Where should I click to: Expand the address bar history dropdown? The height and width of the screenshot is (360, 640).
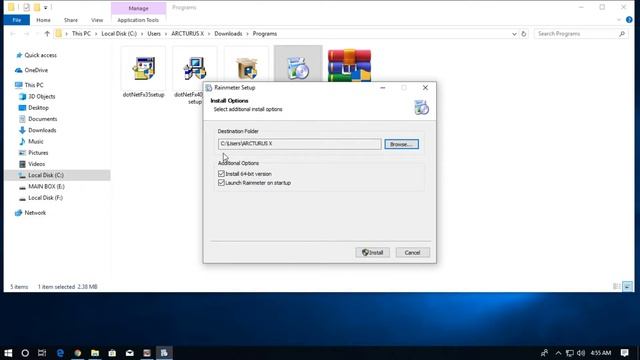tap(514, 34)
